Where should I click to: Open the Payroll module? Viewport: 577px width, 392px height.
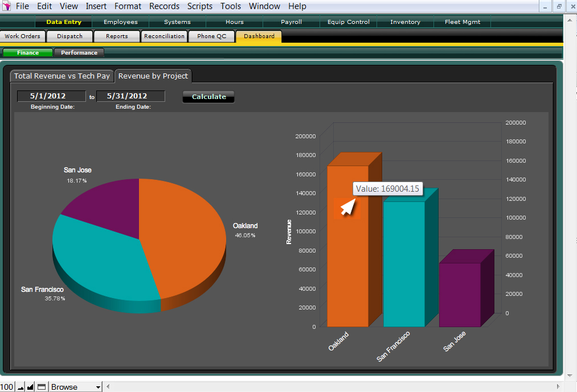point(291,22)
